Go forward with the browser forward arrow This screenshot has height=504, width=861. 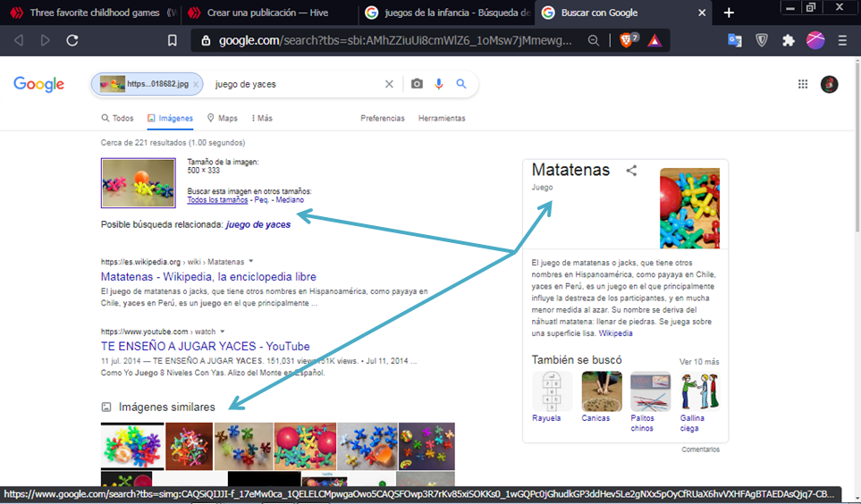click(45, 40)
